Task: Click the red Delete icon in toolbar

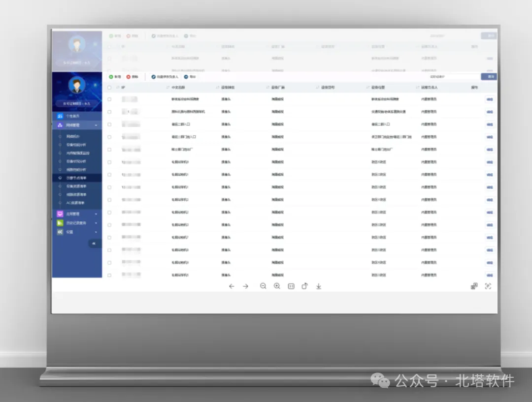Action: [128, 77]
